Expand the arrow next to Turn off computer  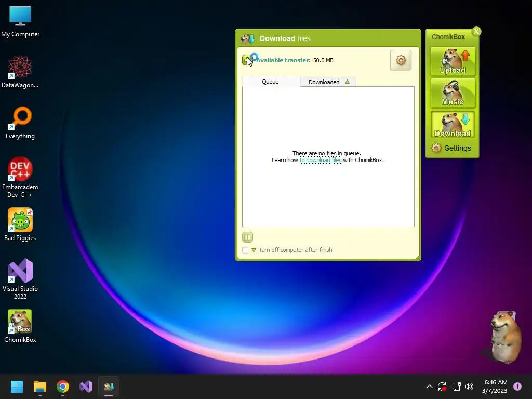point(254,250)
